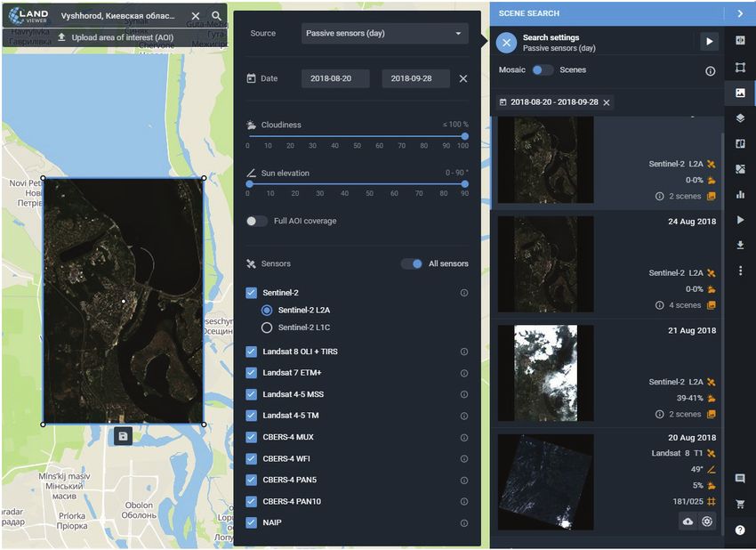
Task: Toggle Mosaic / Scenes switch
Action: point(543,70)
